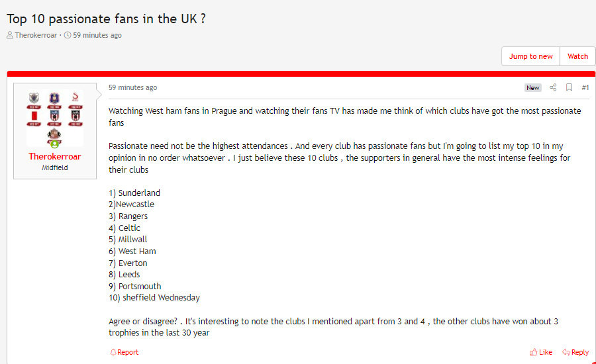Click the clock icon beside thread start time
Image resolution: width=596 pixels, height=364 pixels.
(x=68, y=35)
